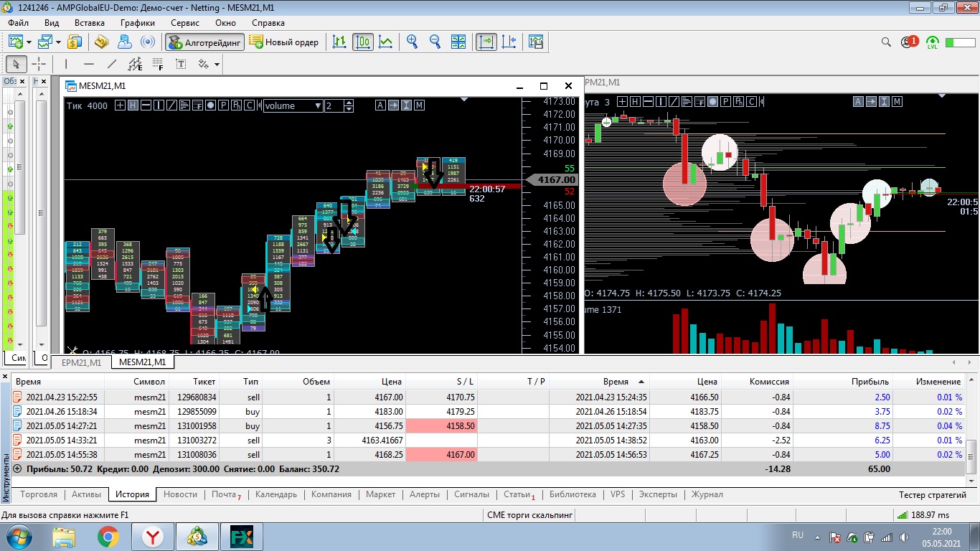The width and height of the screenshot is (980, 551).
Task: Select the equidistant channel tool
Action: [x=135, y=64]
